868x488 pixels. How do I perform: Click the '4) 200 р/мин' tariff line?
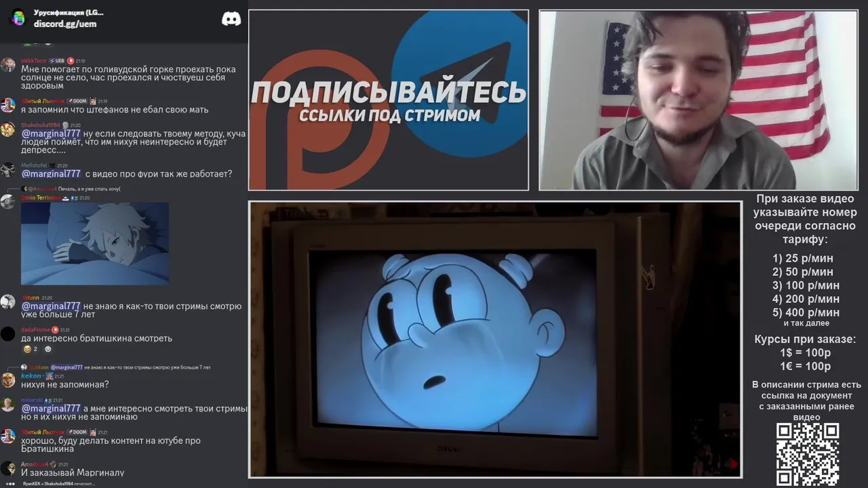pyautogui.click(x=806, y=299)
